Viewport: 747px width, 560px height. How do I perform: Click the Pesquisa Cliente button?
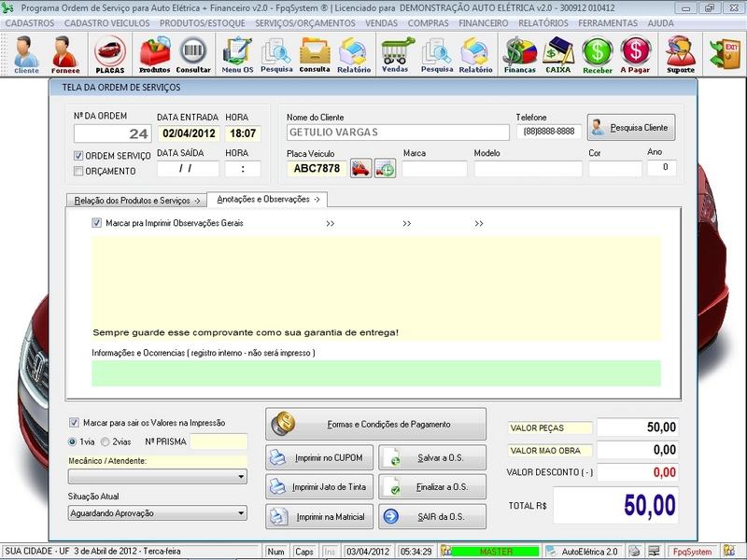coord(631,128)
